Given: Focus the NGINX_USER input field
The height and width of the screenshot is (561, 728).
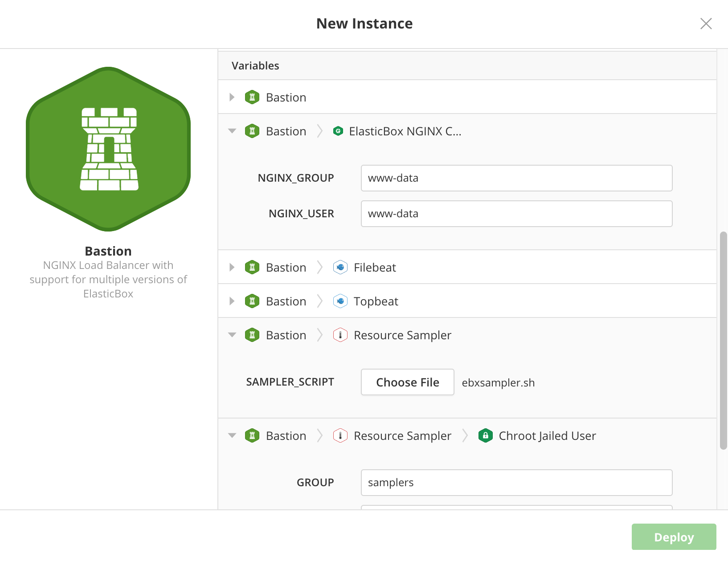Looking at the screenshot, I should coord(516,214).
